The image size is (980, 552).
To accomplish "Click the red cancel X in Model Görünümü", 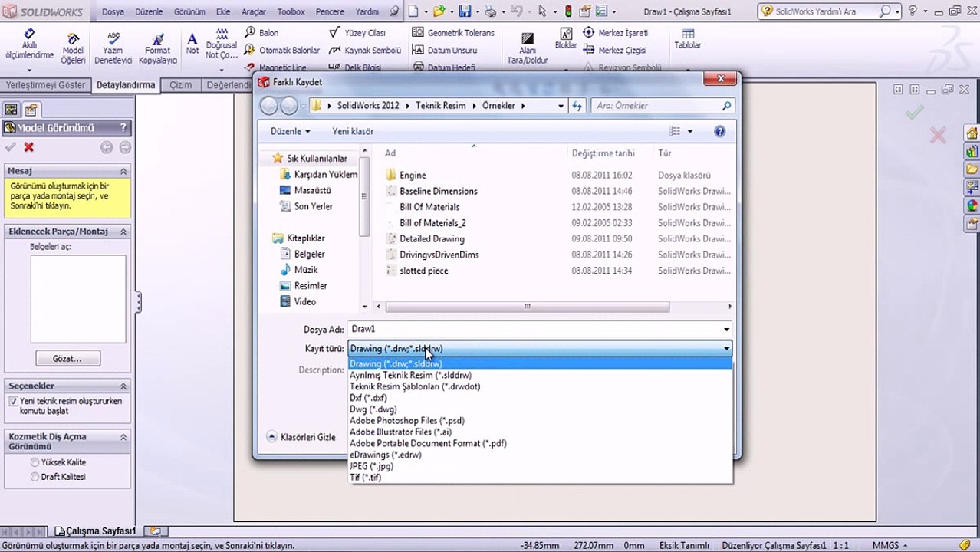I will pos(29,147).
